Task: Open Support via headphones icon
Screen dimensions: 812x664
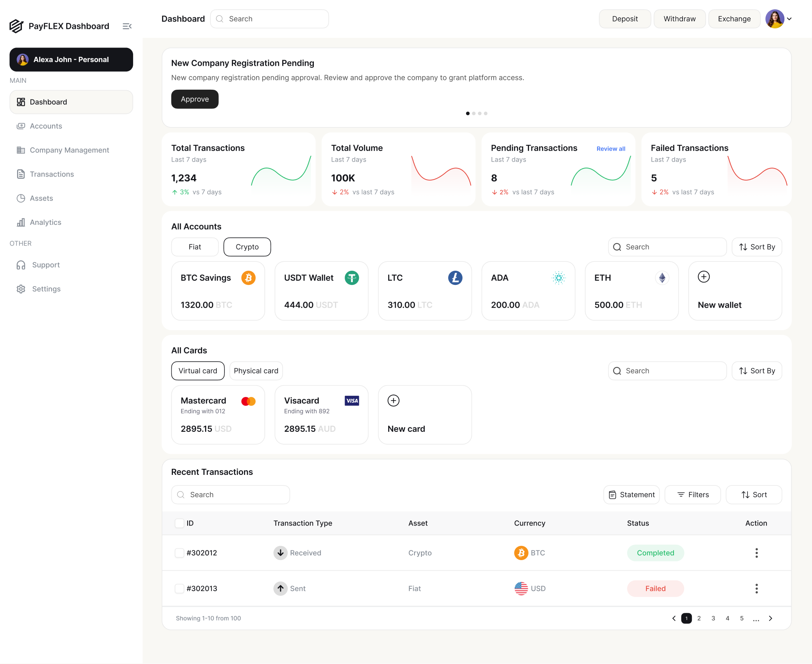Action: [x=21, y=265]
